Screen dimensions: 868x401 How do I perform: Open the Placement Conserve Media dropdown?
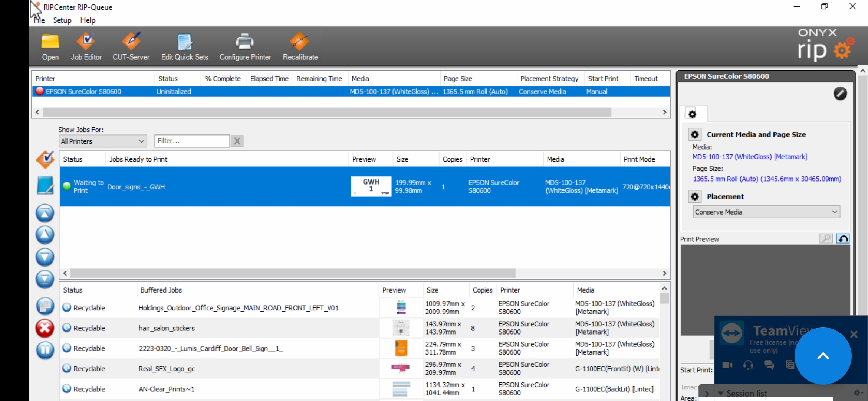tap(766, 212)
